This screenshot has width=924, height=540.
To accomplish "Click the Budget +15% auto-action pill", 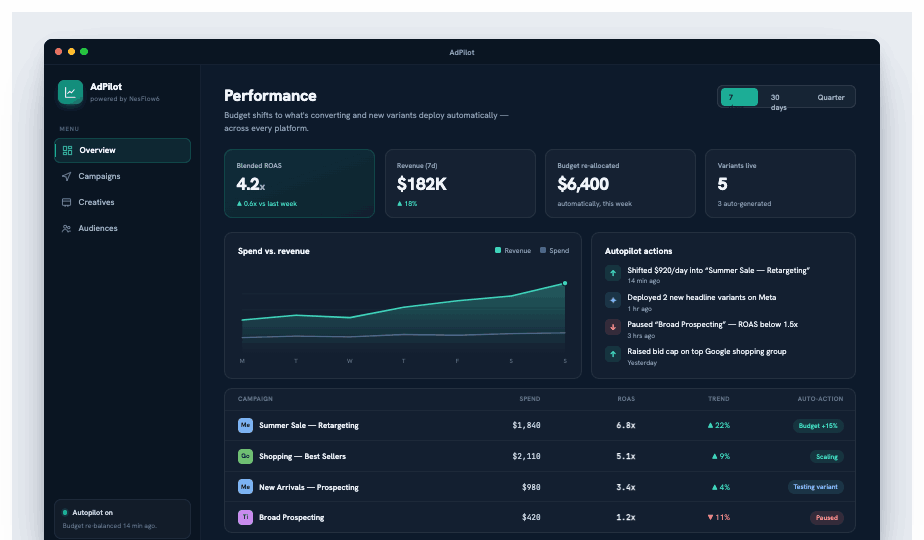I will tap(818, 426).
